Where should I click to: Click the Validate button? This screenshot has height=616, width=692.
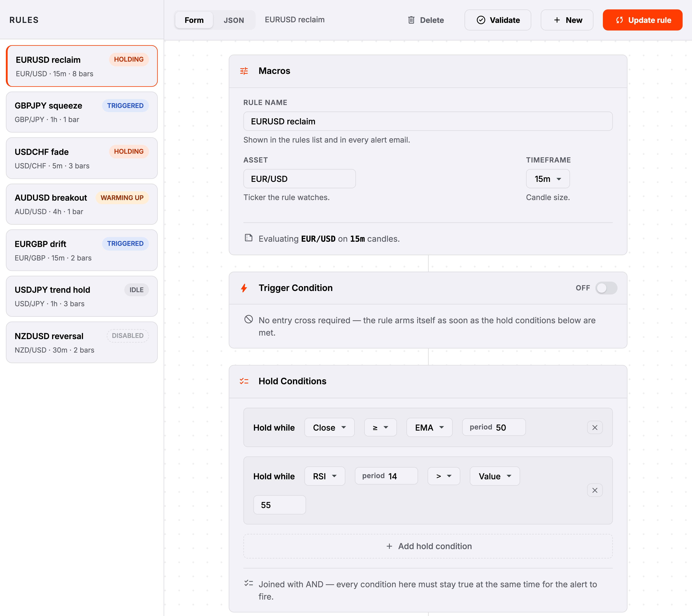(498, 20)
